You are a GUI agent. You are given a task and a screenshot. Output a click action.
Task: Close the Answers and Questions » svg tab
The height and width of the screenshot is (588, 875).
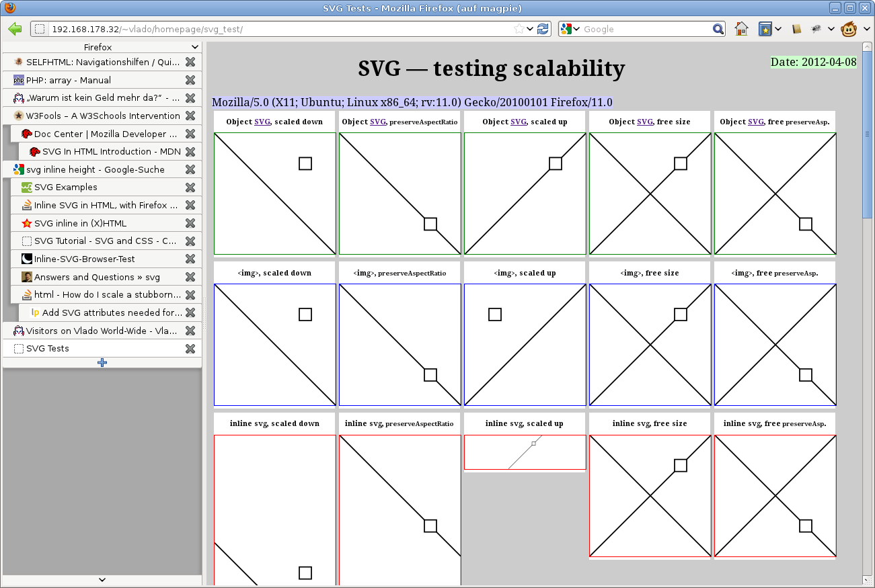point(190,277)
